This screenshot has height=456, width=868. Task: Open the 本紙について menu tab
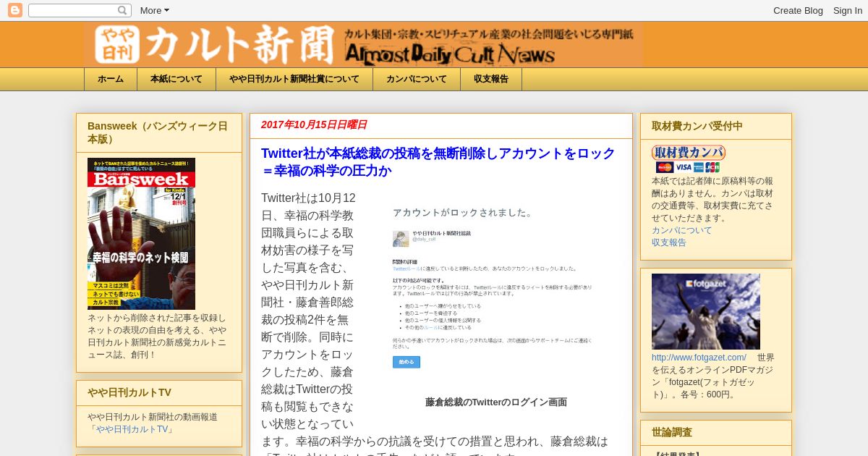[176, 80]
